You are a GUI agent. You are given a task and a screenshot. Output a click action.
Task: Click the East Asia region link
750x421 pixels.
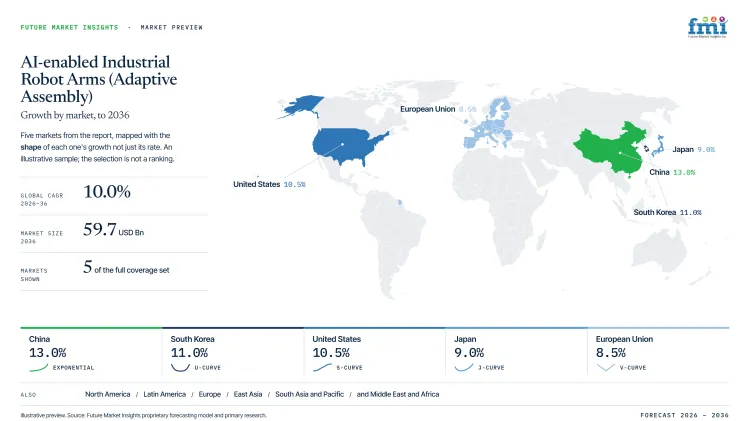(248, 394)
